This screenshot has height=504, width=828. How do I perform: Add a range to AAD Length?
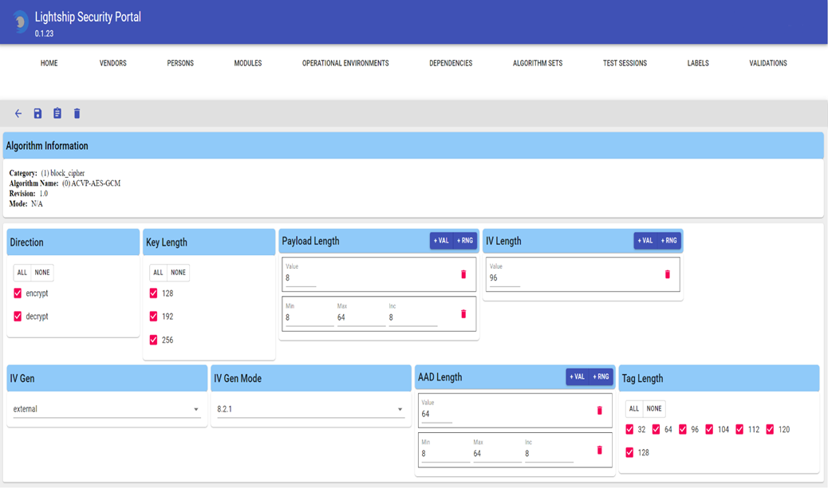tap(601, 377)
